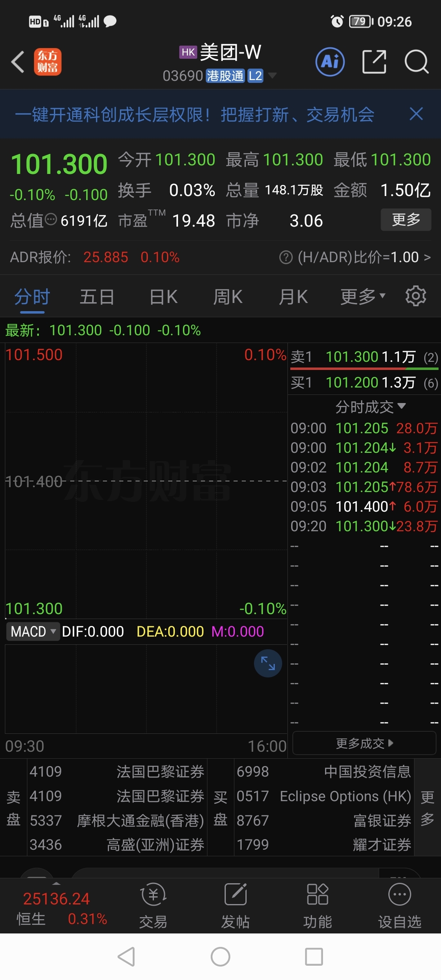Tap buyer Eclipse Options (HK) row

click(x=324, y=796)
